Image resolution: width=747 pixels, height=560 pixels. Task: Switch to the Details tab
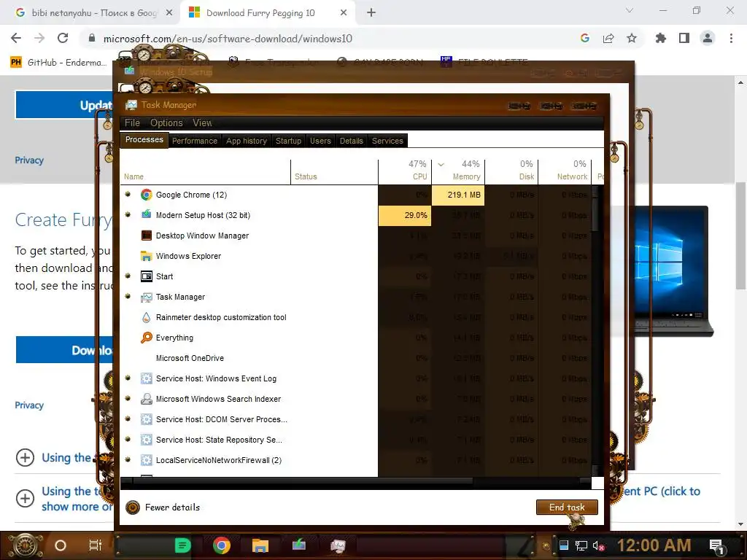click(351, 141)
